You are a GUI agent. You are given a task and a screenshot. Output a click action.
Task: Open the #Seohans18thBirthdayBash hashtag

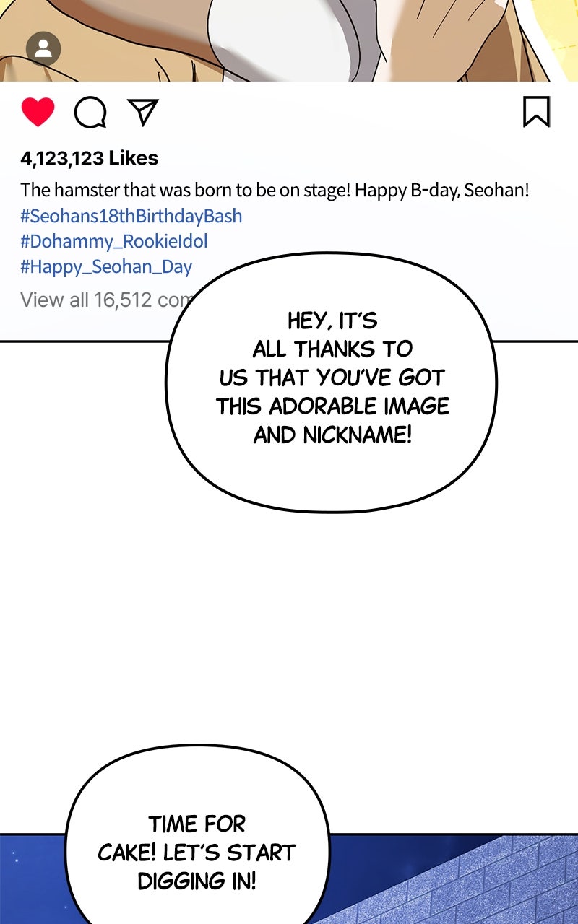(x=131, y=216)
